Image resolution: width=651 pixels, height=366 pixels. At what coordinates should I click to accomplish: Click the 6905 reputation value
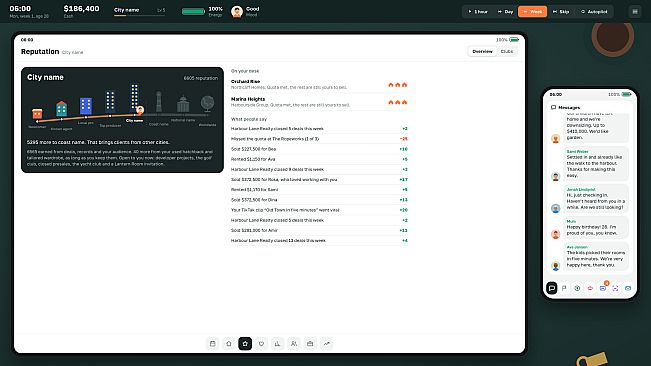(201, 78)
